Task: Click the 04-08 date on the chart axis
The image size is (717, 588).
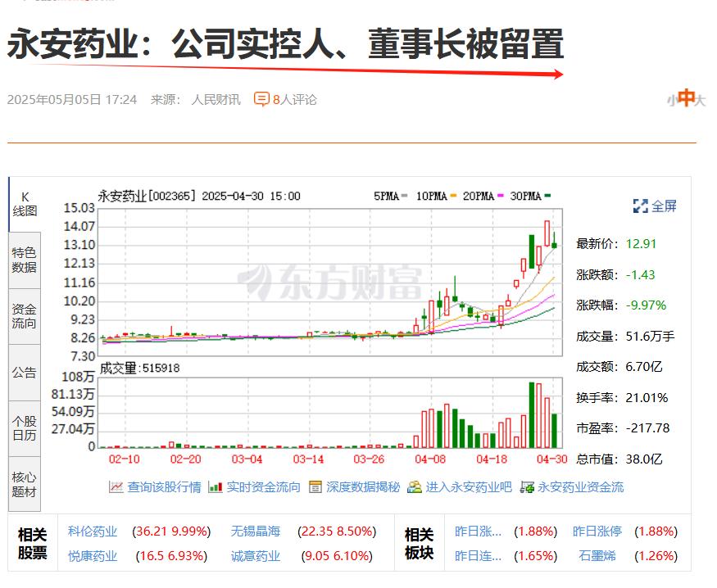Action: coord(430,459)
